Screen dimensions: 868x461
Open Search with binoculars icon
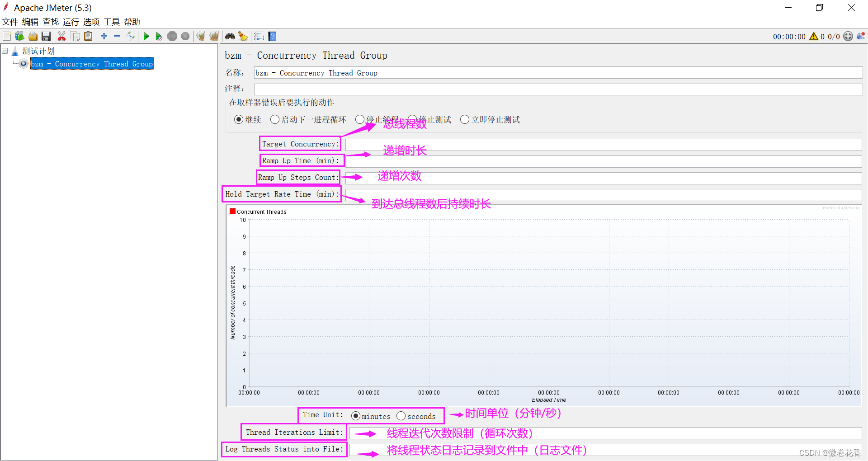tap(230, 36)
